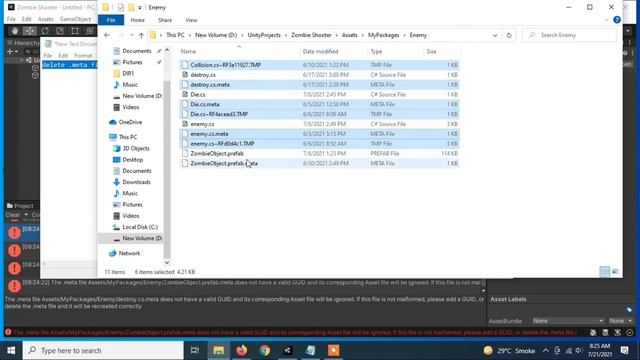Click Search Enemy input field
This screenshot has width=640, height=360.
[570, 36]
